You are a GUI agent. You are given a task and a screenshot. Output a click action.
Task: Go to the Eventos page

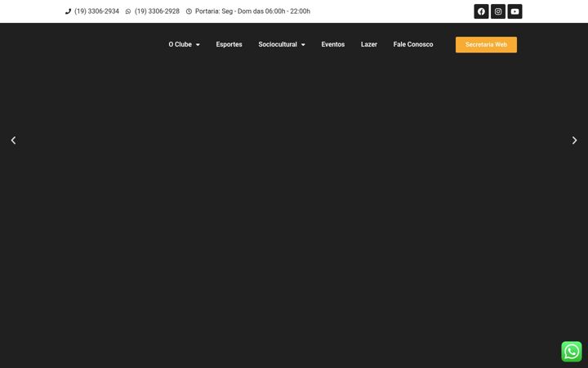332,44
